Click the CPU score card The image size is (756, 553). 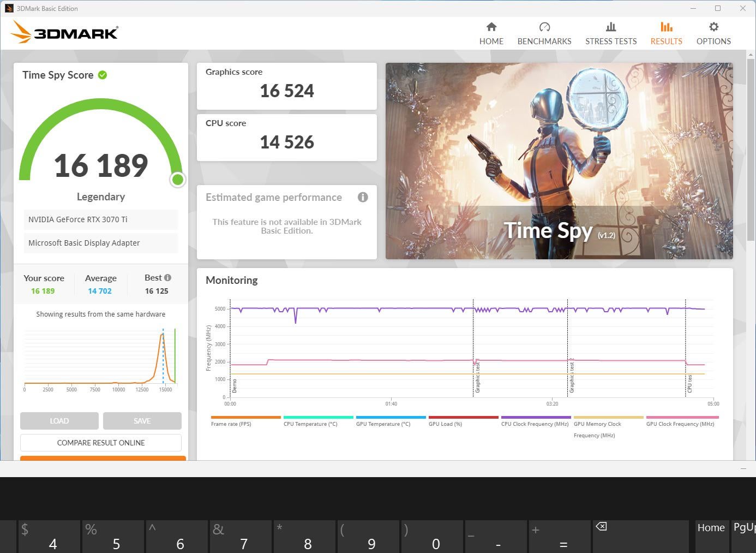tap(287, 138)
